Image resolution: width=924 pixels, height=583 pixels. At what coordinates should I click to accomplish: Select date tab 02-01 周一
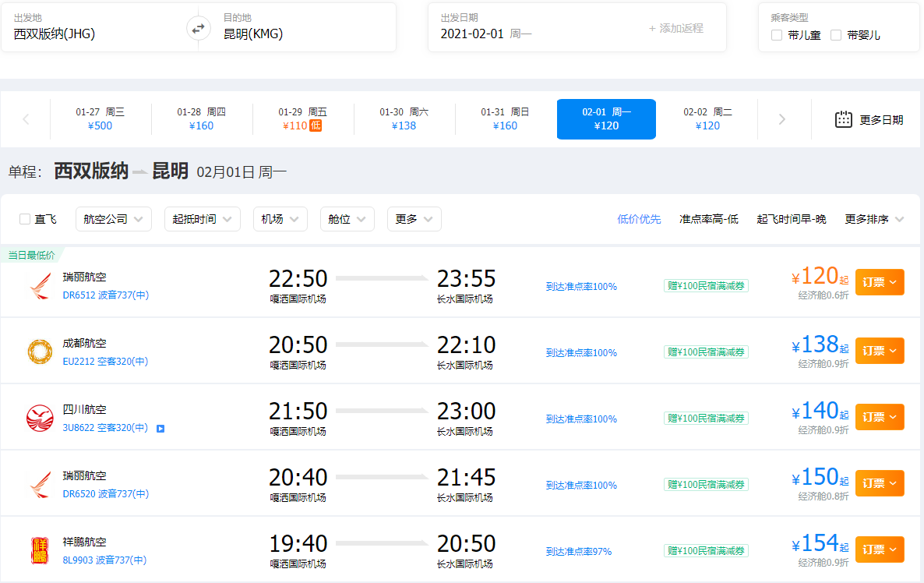[x=606, y=119]
